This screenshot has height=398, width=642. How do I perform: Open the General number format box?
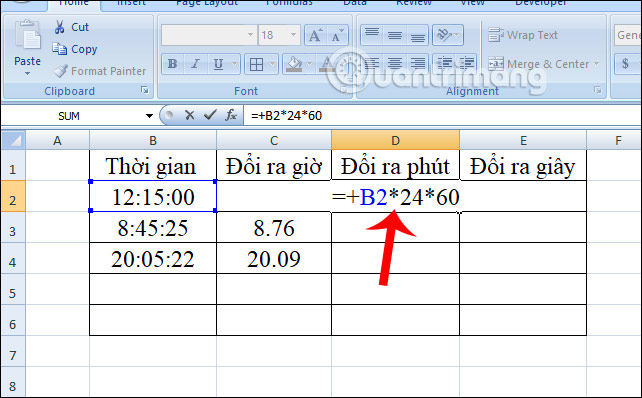coord(628,35)
